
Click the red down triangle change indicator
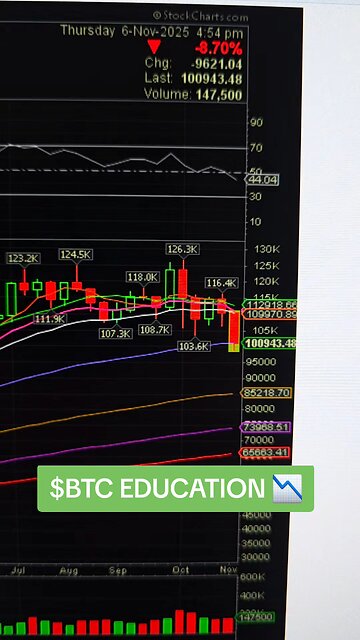click(154, 47)
